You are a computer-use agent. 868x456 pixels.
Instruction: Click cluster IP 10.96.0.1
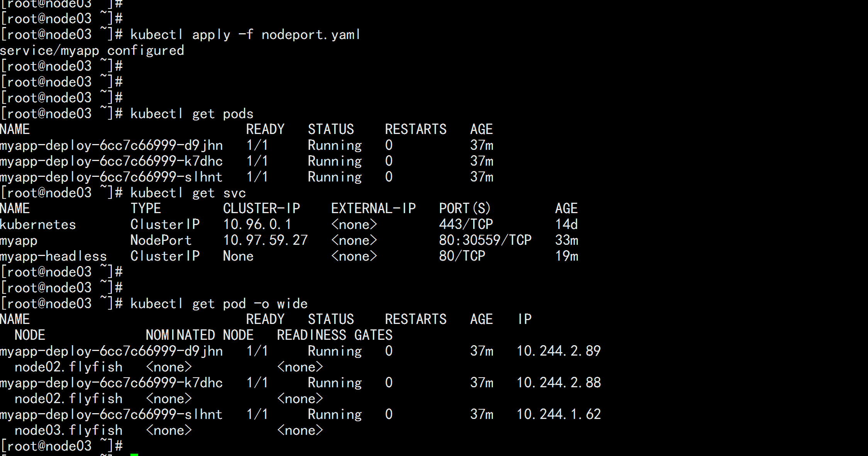pos(257,225)
